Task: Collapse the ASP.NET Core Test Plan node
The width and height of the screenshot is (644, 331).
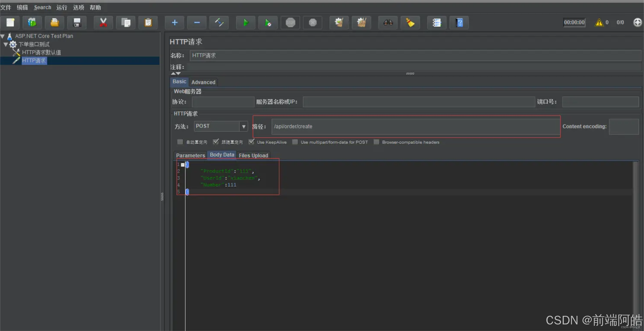Action: point(2,36)
